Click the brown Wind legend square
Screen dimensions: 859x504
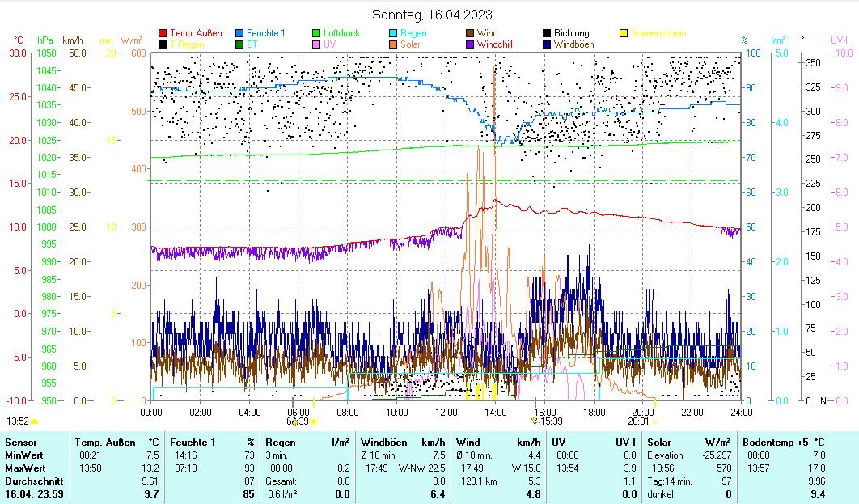470,33
